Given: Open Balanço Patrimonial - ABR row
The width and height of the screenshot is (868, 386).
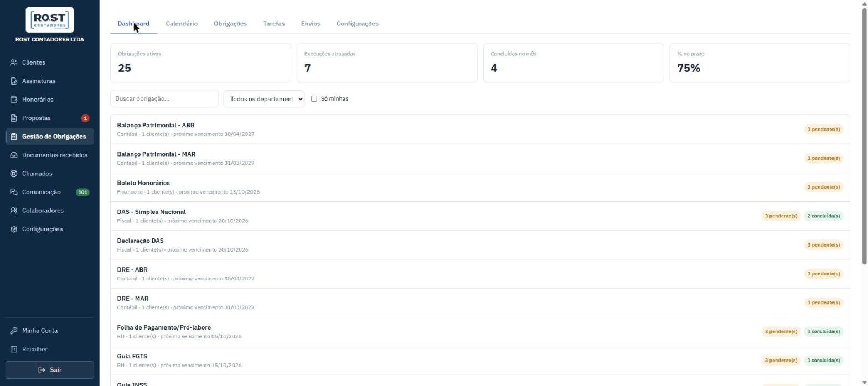Looking at the screenshot, I should coord(480,129).
